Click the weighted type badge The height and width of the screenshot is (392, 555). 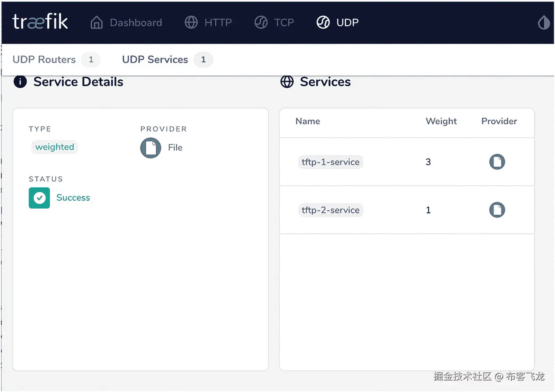pyautogui.click(x=55, y=147)
